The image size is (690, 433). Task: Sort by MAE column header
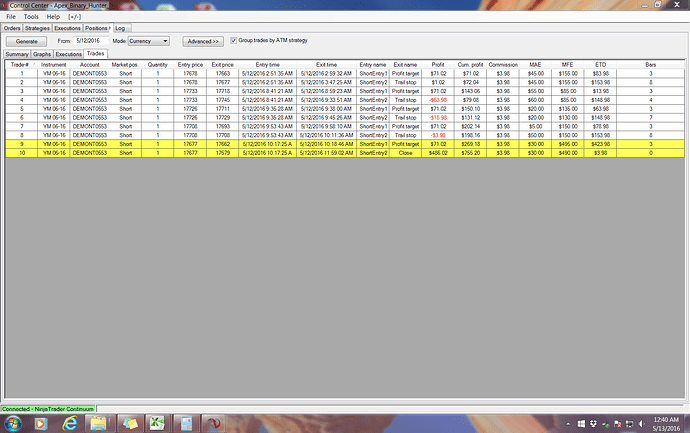click(535, 65)
